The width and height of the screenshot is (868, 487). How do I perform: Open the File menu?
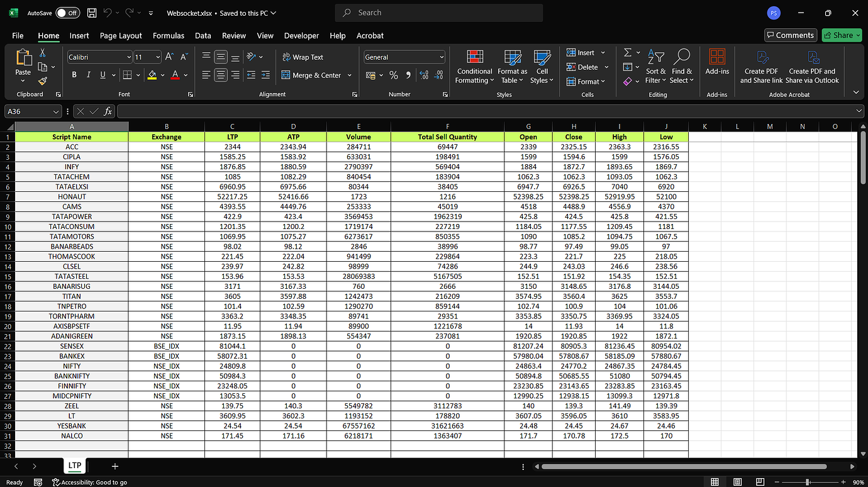click(18, 36)
